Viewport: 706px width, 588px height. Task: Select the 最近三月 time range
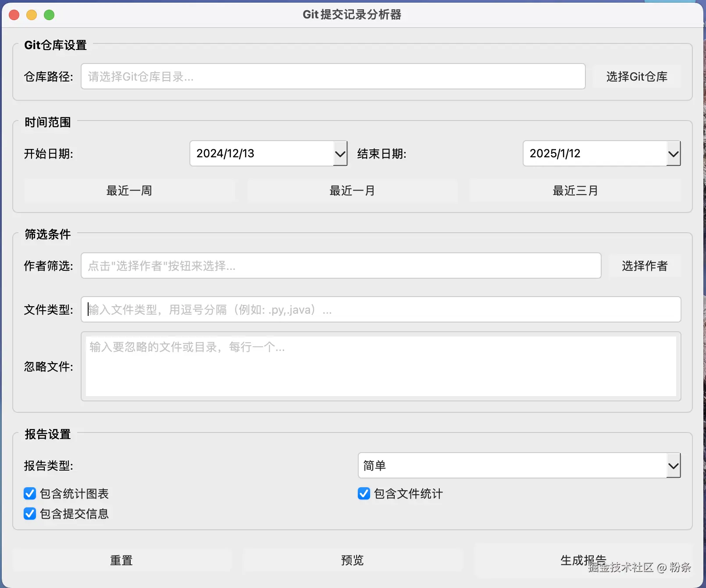[575, 191]
